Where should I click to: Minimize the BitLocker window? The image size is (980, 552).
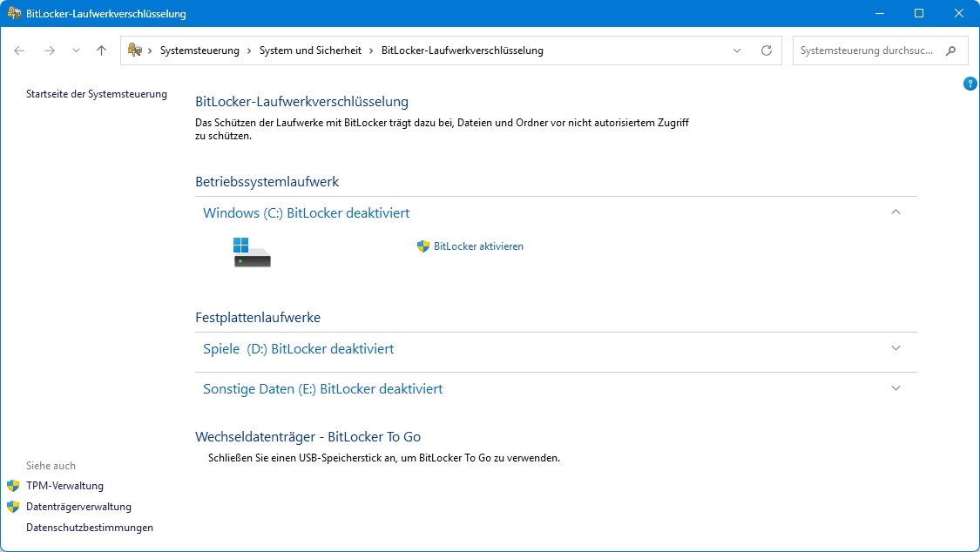879,13
